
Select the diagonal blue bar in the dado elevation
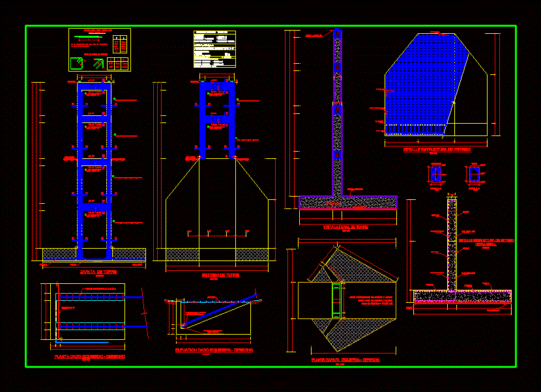(219, 310)
